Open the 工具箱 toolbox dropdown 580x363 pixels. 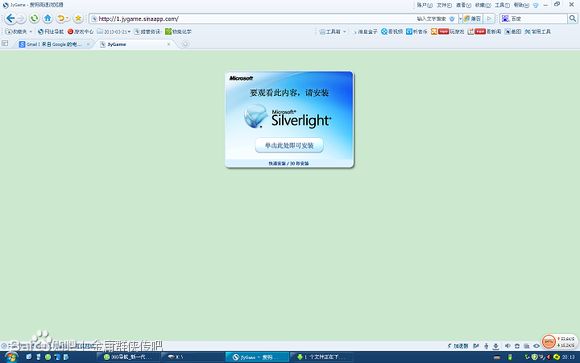point(333,32)
